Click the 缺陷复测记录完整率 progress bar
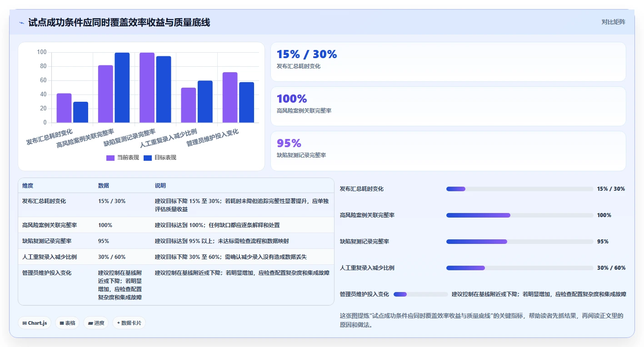This screenshot has width=644, height=347. click(520, 242)
